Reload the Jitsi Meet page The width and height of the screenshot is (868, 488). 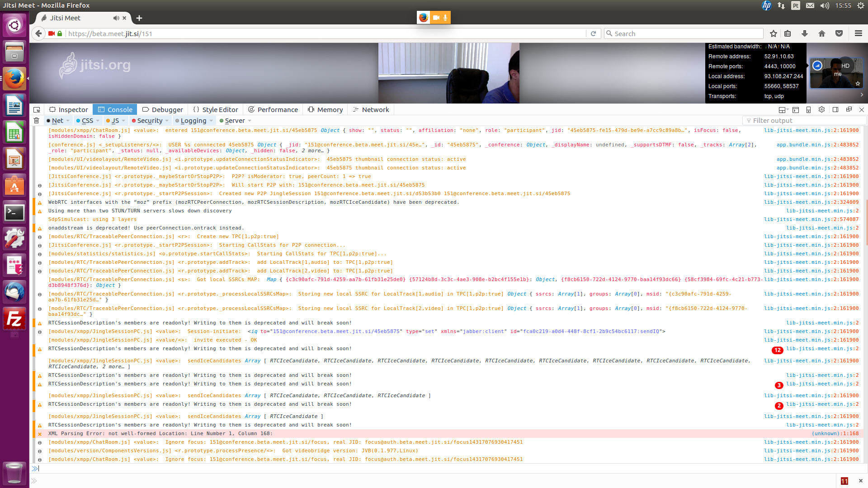(593, 33)
